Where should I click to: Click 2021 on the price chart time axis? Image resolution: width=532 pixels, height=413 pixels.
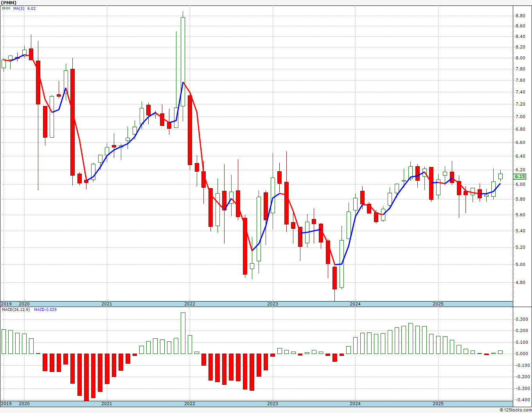107,304
